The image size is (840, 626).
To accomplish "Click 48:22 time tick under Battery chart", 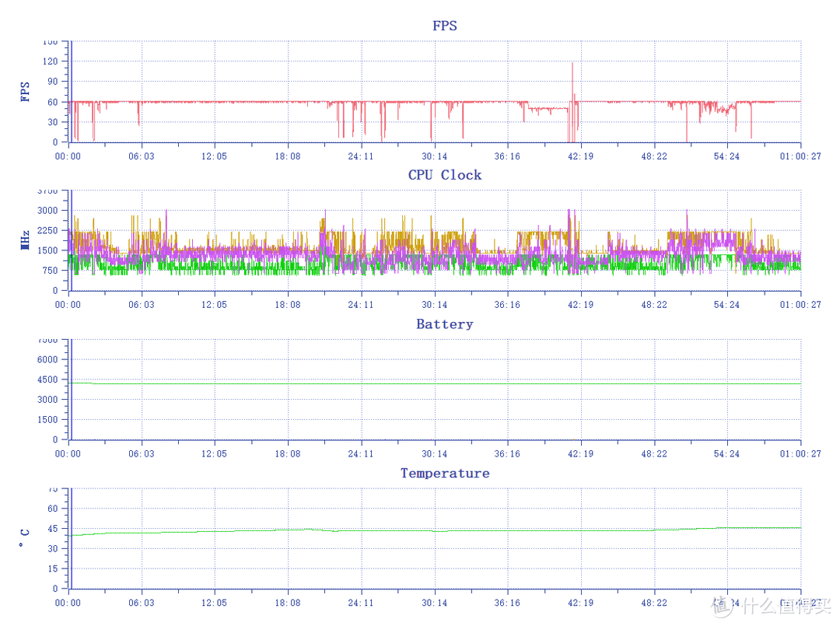I will (x=654, y=454).
